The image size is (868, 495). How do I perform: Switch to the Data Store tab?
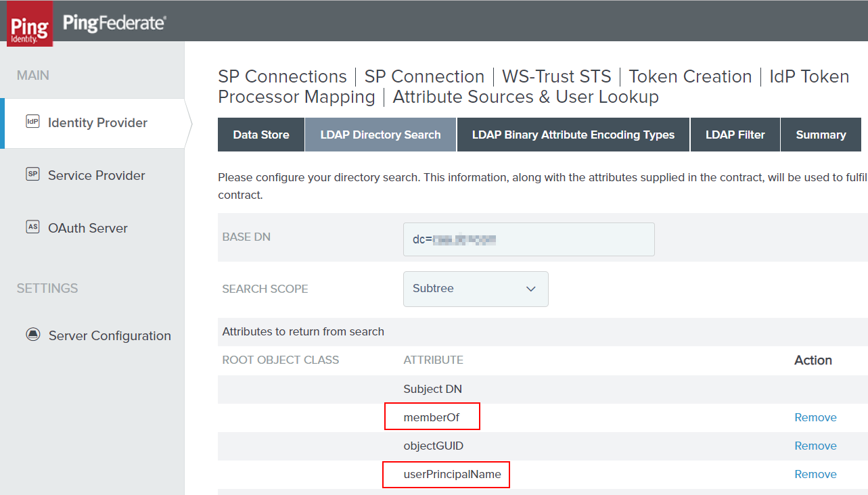click(261, 135)
